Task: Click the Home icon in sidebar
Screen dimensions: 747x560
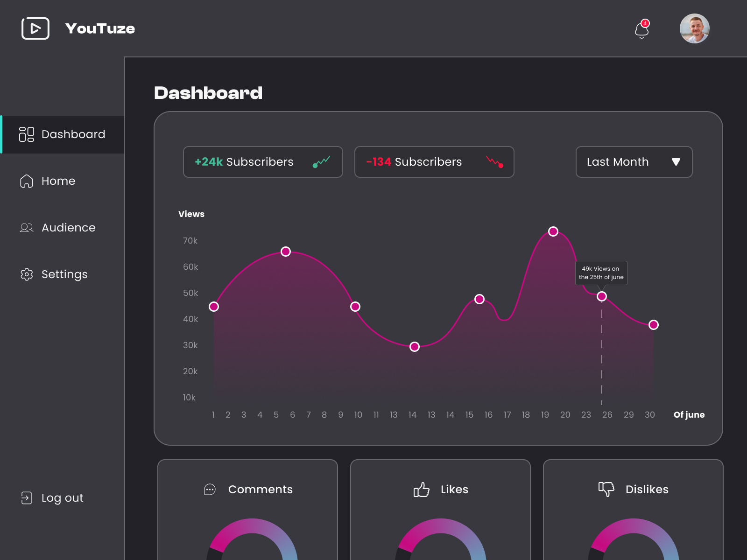Action: (27, 181)
